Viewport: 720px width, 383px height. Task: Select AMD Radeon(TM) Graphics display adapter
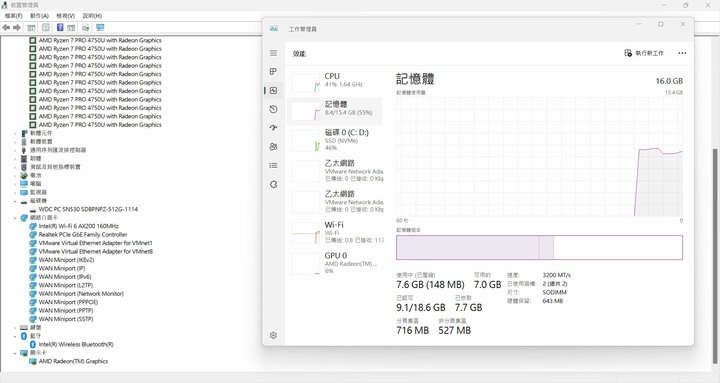coord(73,361)
